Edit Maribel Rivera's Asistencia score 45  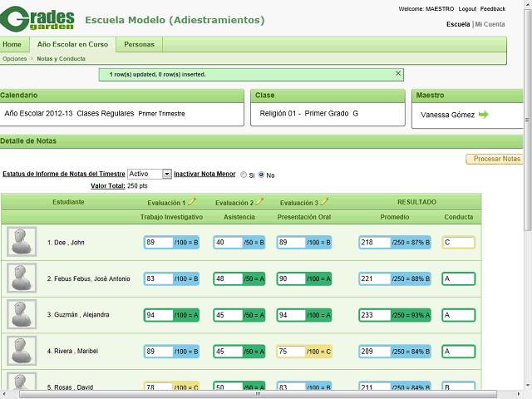point(229,351)
